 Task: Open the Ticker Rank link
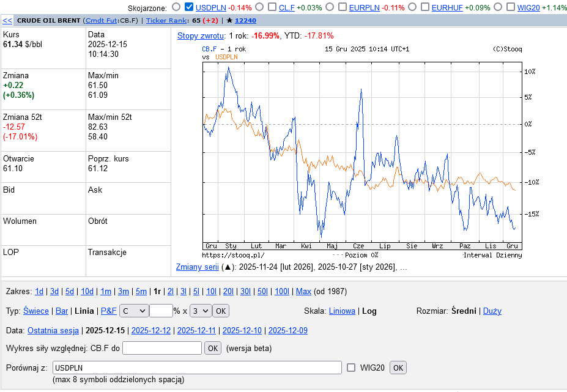tap(168, 20)
